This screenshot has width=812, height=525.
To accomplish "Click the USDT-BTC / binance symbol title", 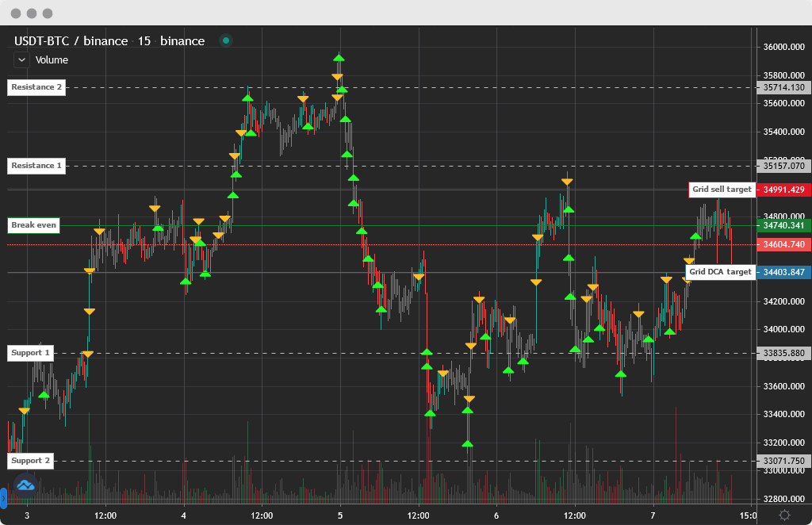I will click(71, 41).
